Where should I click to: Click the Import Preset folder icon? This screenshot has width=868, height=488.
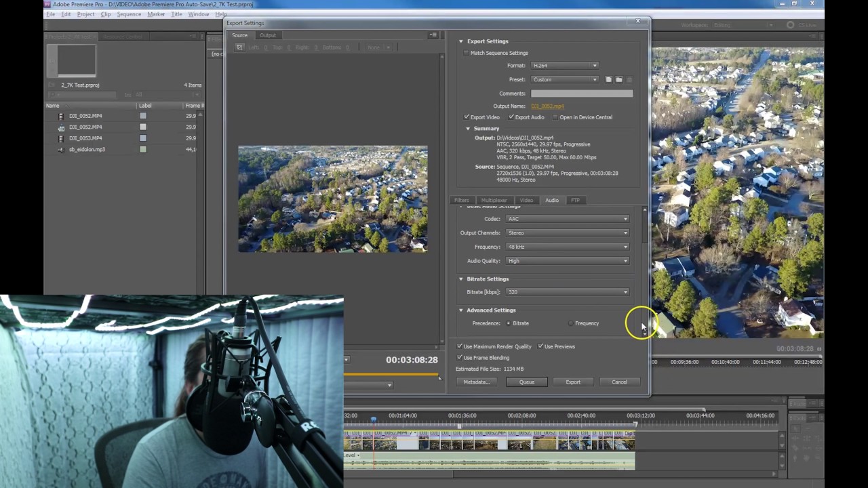[618, 79]
